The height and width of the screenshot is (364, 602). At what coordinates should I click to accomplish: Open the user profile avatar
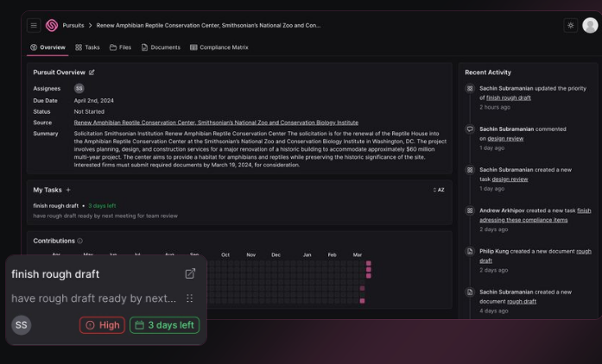pos(590,26)
